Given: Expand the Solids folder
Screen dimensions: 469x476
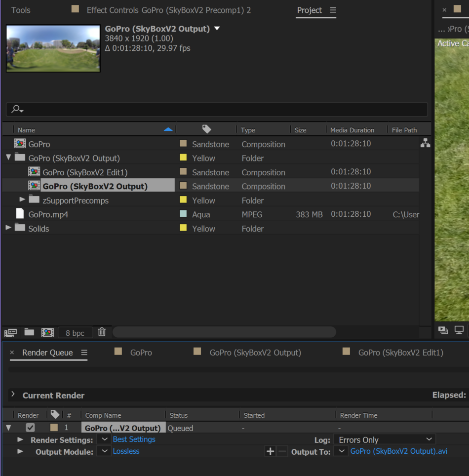Looking at the screenshot, I should coord(8,227).
